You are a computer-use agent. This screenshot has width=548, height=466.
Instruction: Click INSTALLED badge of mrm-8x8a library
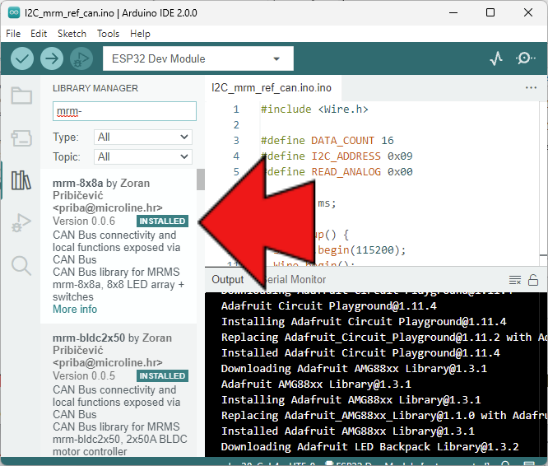point(163,221)
